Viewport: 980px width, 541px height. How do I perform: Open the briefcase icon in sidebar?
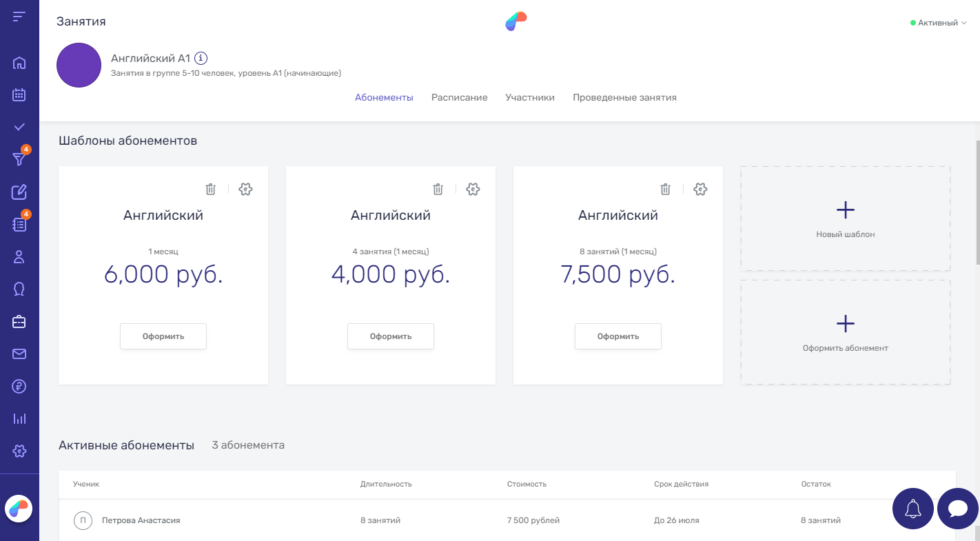tap(19, 322)
